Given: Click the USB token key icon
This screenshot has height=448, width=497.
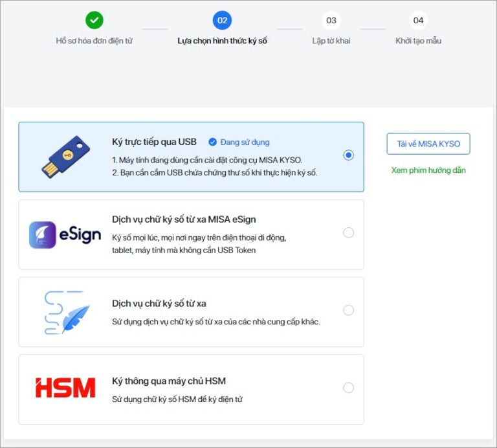Looking at the screenshot, I should (x=65, y=157).
